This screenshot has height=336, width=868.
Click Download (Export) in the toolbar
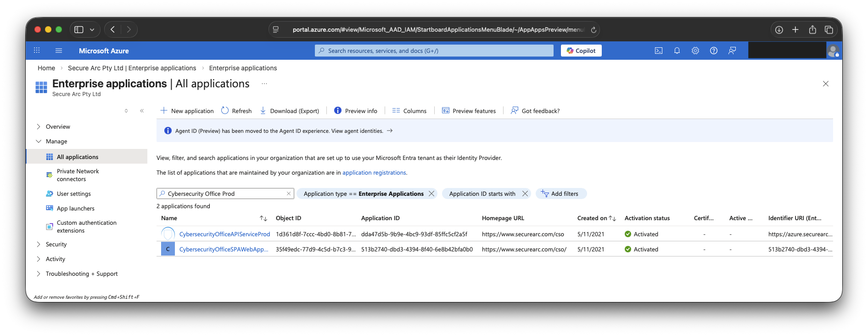tap(289, 111)
